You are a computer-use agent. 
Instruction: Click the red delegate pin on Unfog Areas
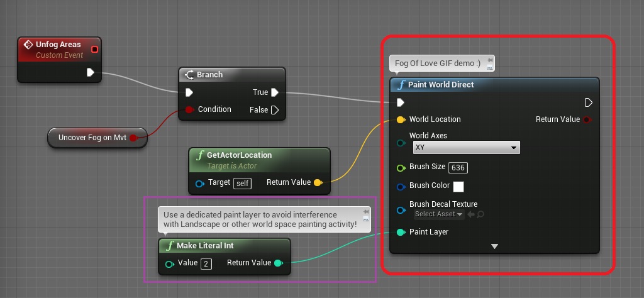tap(94, 50)
